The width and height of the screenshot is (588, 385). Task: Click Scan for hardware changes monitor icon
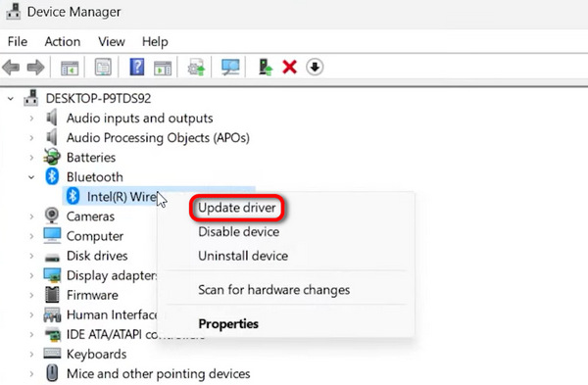(x=230, y=67)
